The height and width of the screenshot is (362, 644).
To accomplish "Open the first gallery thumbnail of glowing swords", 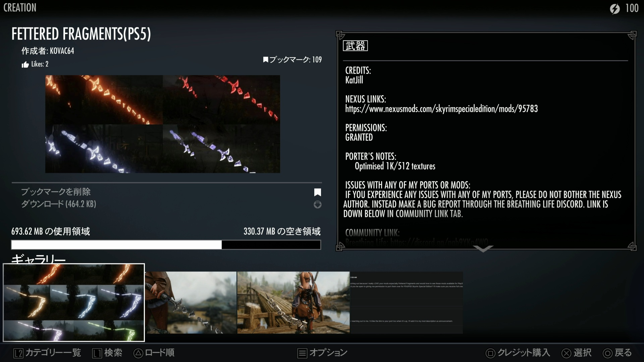I will pos(74,302).
